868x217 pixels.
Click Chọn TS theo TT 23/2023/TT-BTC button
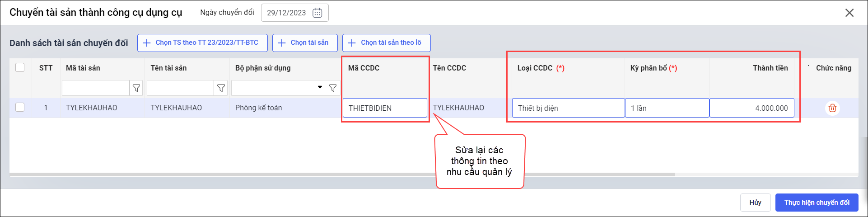pyautogui.click(x=202, y=43)
